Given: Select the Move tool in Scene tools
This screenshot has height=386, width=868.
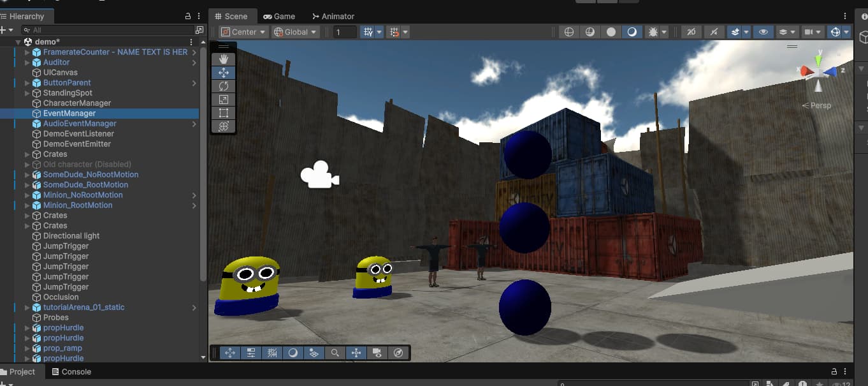Looking at the screenshot, I should click(223, 73).
